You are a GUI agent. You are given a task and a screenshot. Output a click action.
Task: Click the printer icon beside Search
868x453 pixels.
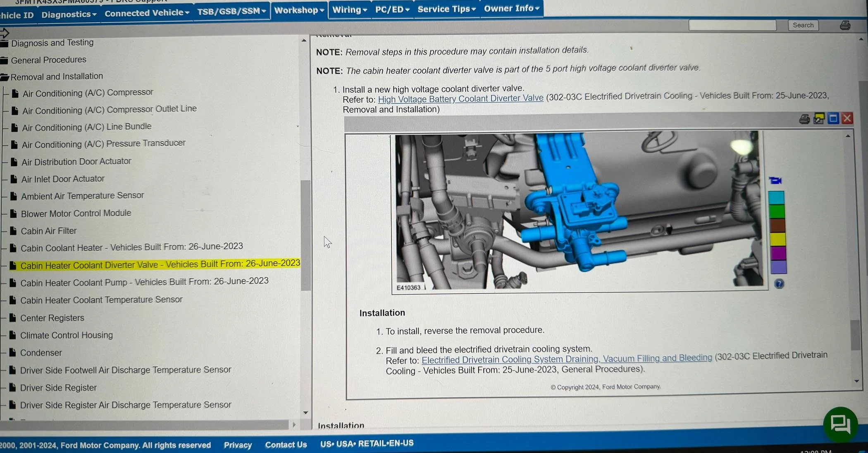coord(845,25)
